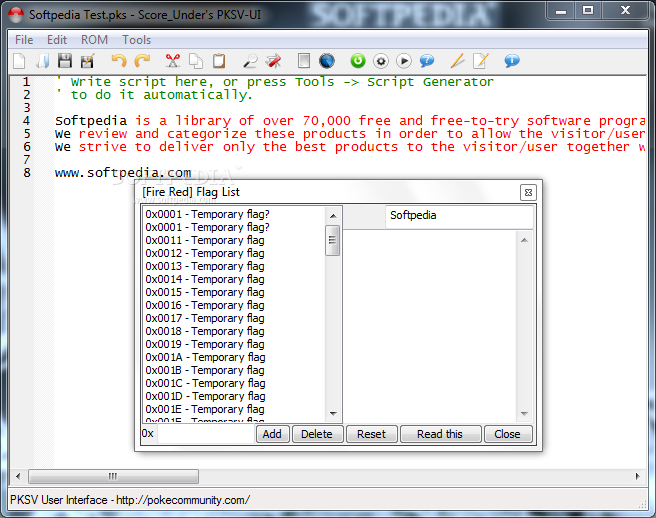Copy selection with toolbar icon
Screen dimensions: 656x518
tap(195, 61)
